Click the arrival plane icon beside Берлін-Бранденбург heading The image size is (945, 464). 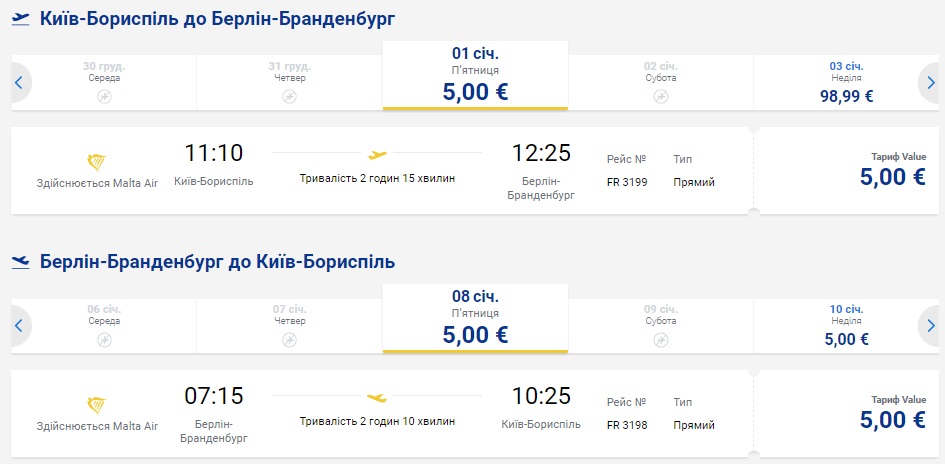[20, 262]
